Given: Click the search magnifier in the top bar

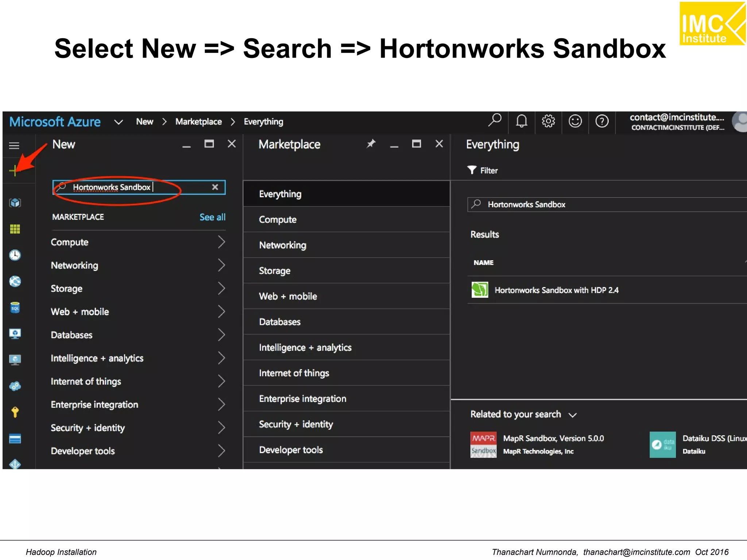Looking at the screenshot, I should point(495,120).
